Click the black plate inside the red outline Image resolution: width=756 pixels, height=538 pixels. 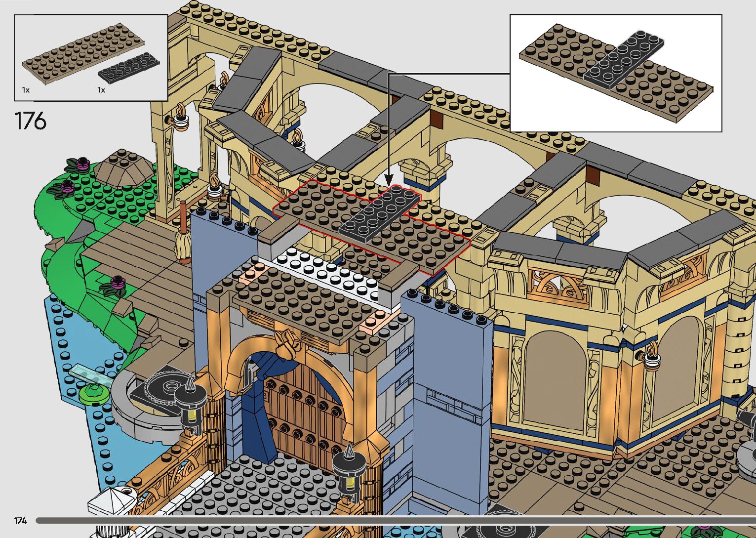tap(380, 211)
